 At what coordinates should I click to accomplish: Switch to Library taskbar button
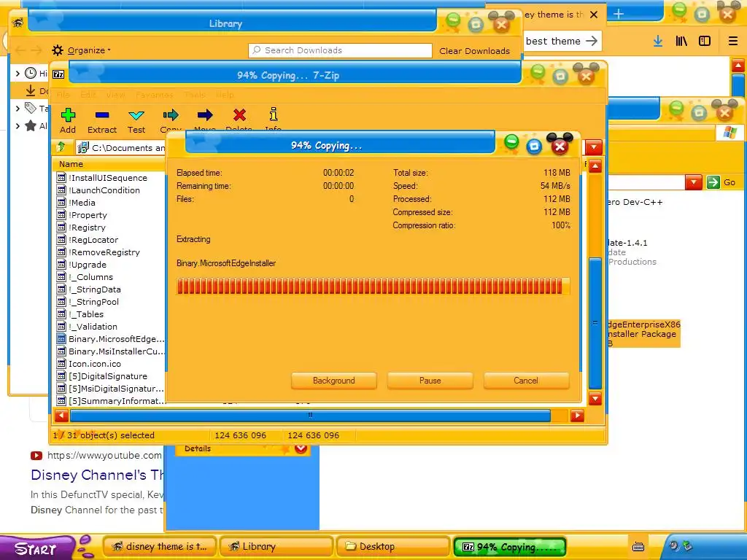coord(278,547)
